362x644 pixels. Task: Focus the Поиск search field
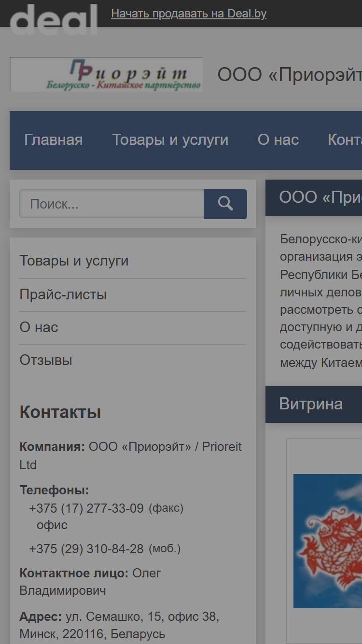111,204
